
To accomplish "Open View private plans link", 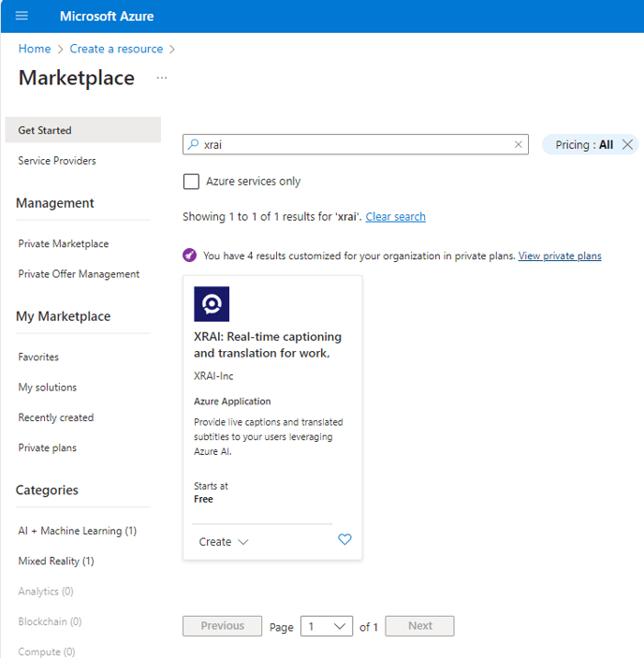I will (560, 256).
